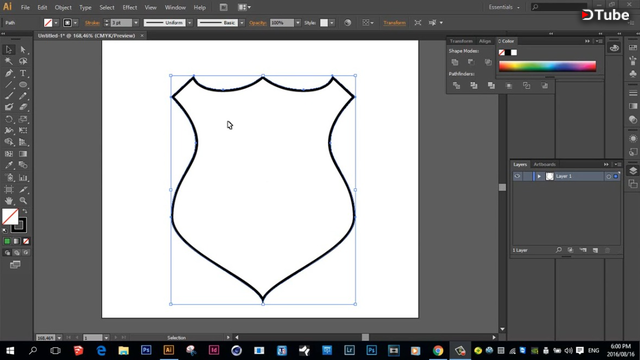Click black swatch in Color panel
This screenshot has height=360, width=640.
(x=508, y=53)
